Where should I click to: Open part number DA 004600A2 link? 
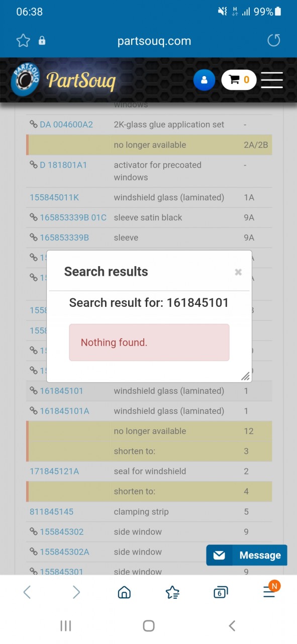coord(66,124)
